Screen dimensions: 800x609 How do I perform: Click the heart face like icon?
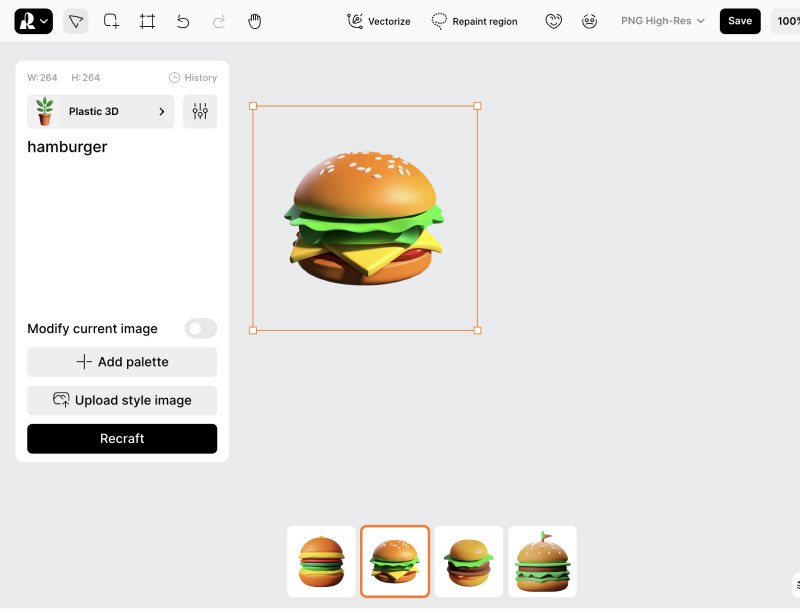pos(553,21)
